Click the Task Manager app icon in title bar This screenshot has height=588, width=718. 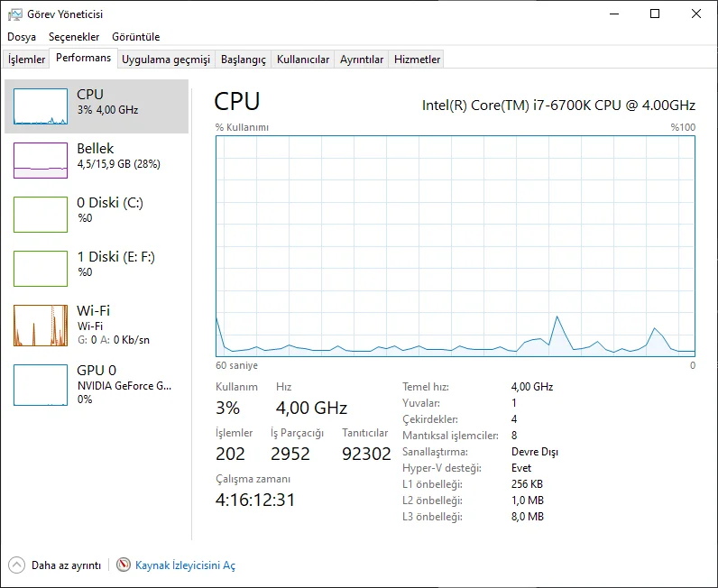(15, 14)
